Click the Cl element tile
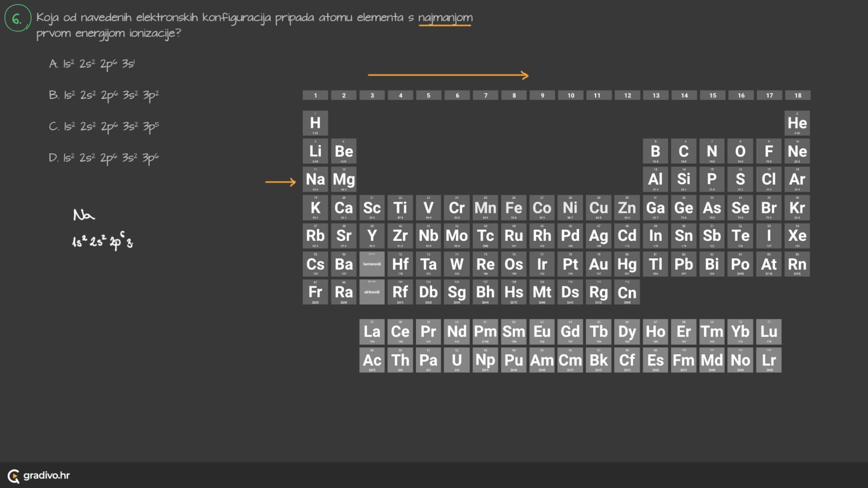This screenshot has height=488, width=868. pos(769,179)
